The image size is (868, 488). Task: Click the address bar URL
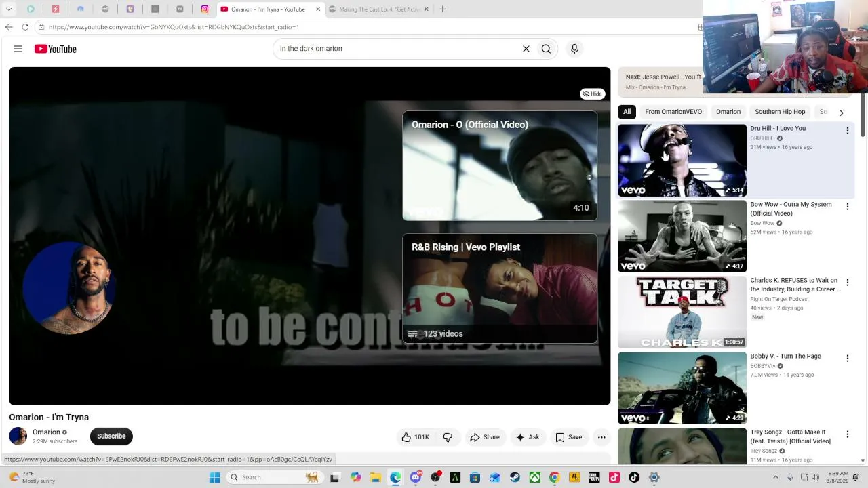[x=174, y=27]
